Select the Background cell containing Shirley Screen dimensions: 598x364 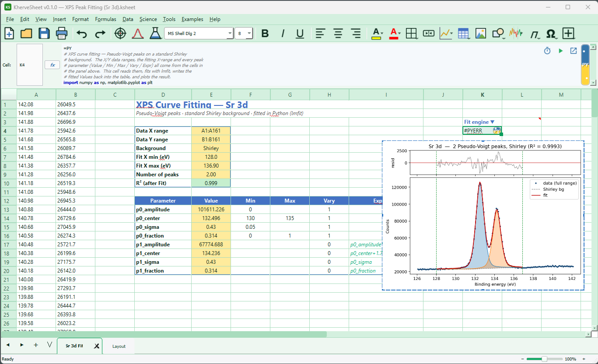(211, 148)
